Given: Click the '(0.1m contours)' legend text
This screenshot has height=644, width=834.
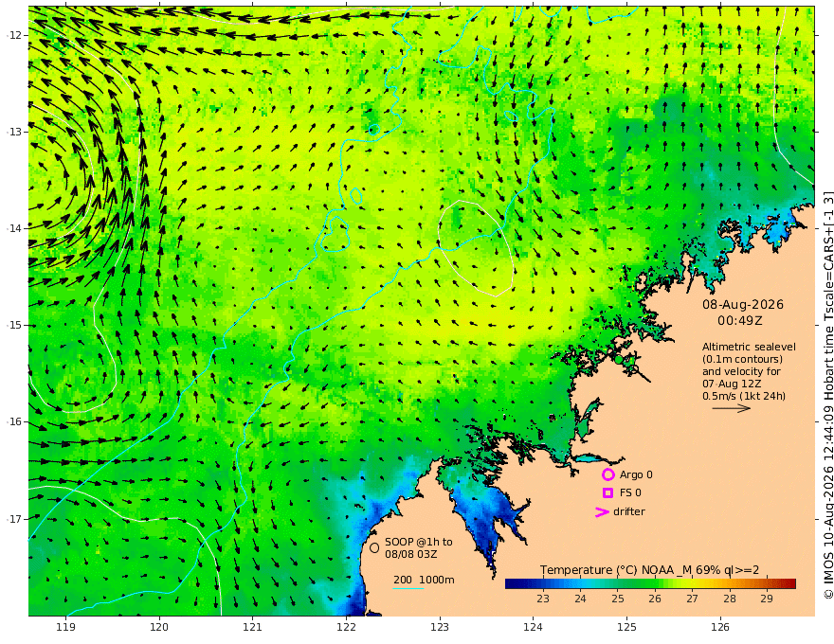Looking at the screenshot, I should (742, 359).
